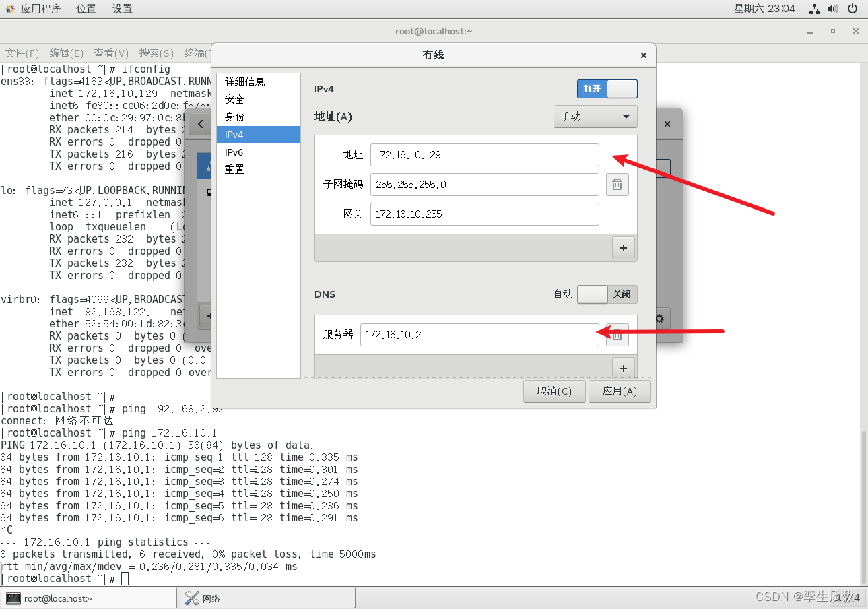Click the network status icon in top panel

point(814,9)
